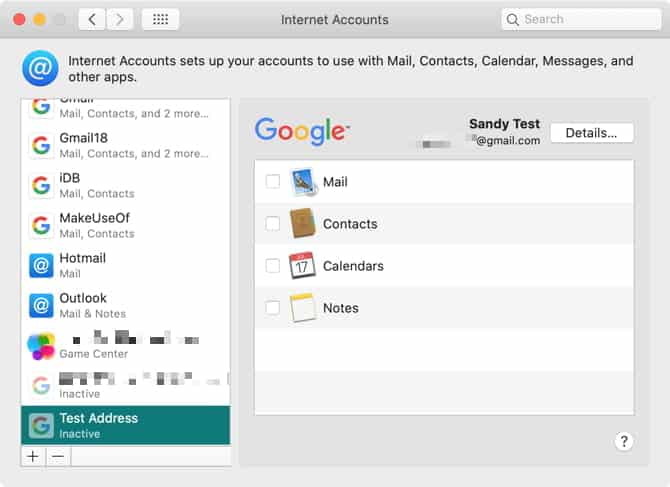Click the Google icon beside iDB
The width and height of the screenshot is (670, 487).
pyautogui.click(x=41, y=185)
